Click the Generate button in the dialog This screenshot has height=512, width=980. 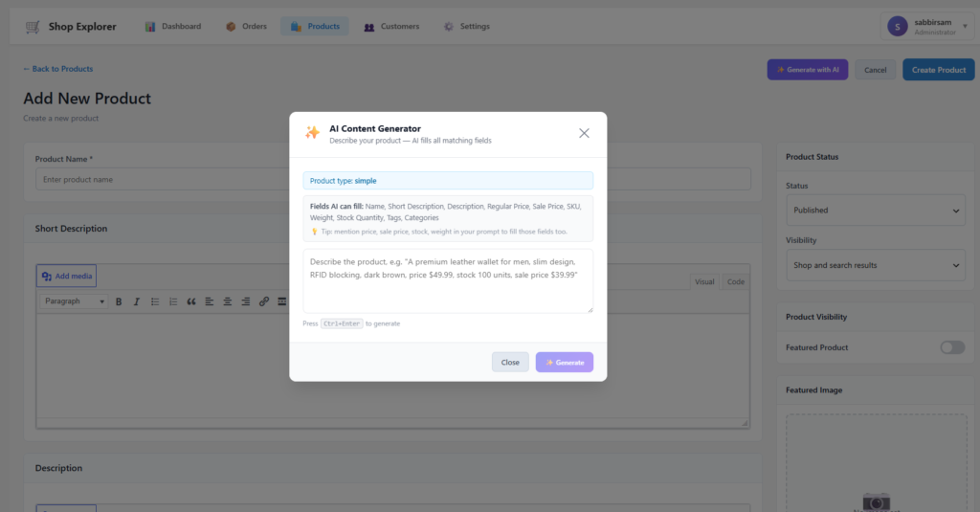(x=565, y=362)
